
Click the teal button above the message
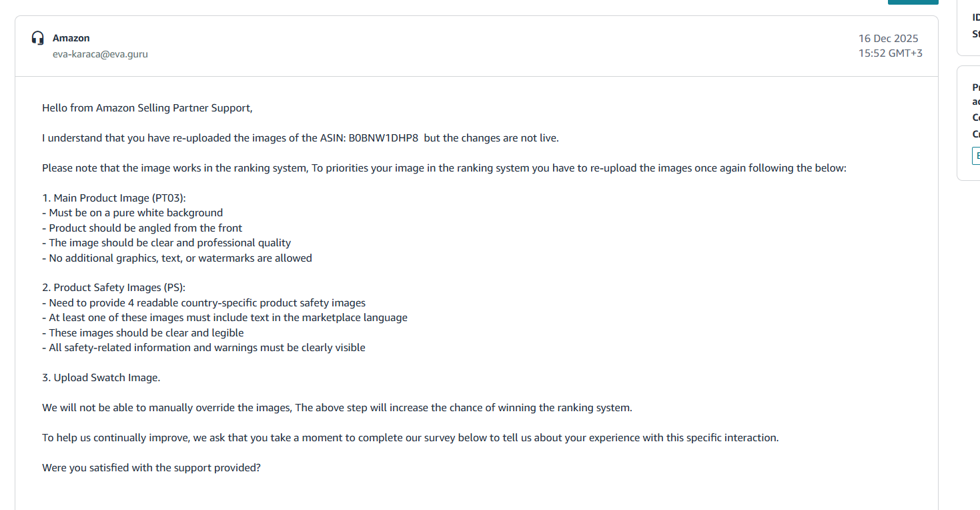(x=913, y=2)
